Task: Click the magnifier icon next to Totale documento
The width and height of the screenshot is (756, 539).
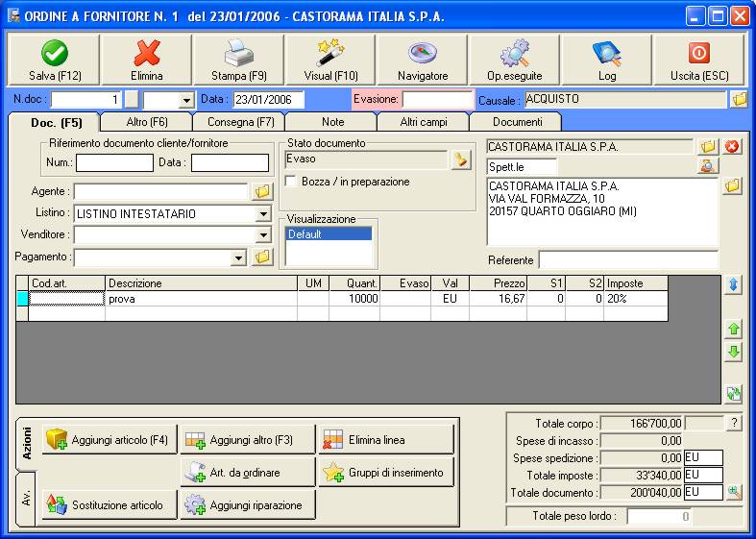Action: tap(734, 492)
